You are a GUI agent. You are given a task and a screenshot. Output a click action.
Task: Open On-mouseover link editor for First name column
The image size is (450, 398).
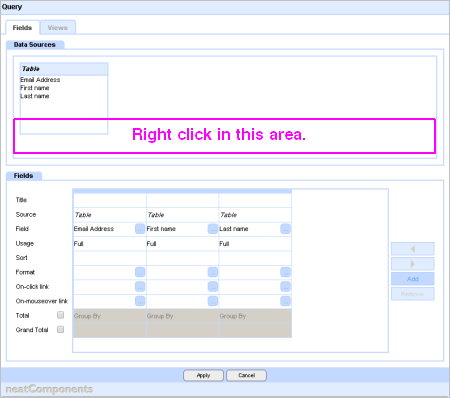(x=213, y=301)
